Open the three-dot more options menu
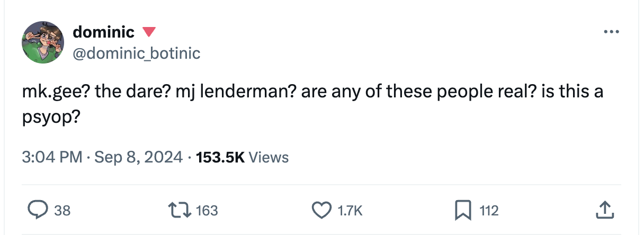The image size is (644, 235). point(611,32)
